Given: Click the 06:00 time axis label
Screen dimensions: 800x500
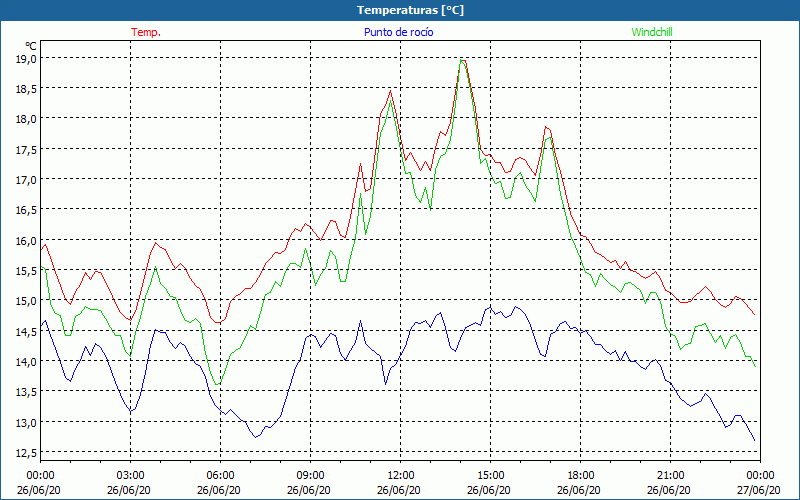Looking at the screenshot, I should [220, 476].
